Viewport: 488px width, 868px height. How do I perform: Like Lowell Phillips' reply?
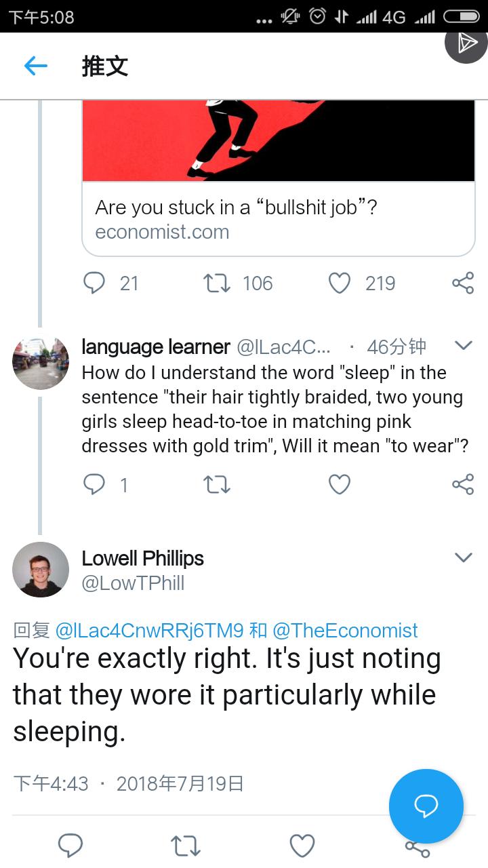click(302, 845)
